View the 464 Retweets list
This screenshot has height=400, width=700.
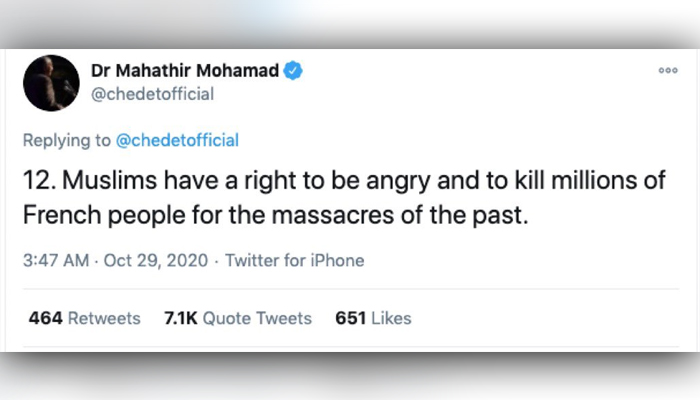(84, 318)
